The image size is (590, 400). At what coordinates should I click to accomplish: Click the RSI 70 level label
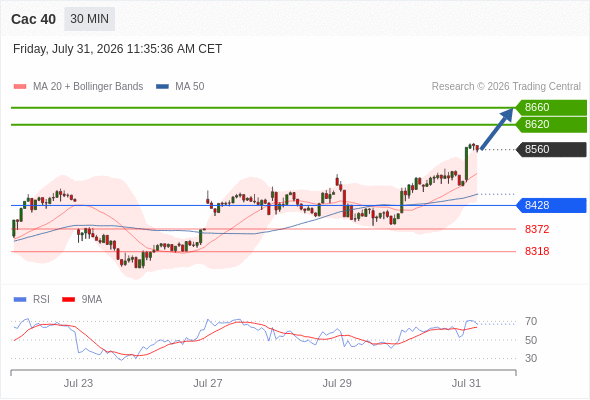(531, 322)
